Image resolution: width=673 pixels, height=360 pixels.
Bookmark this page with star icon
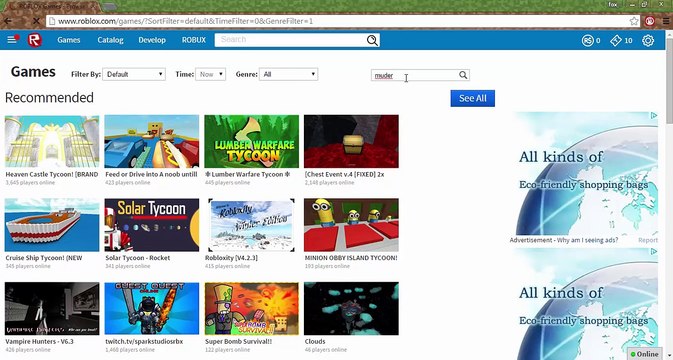point(634,21)
